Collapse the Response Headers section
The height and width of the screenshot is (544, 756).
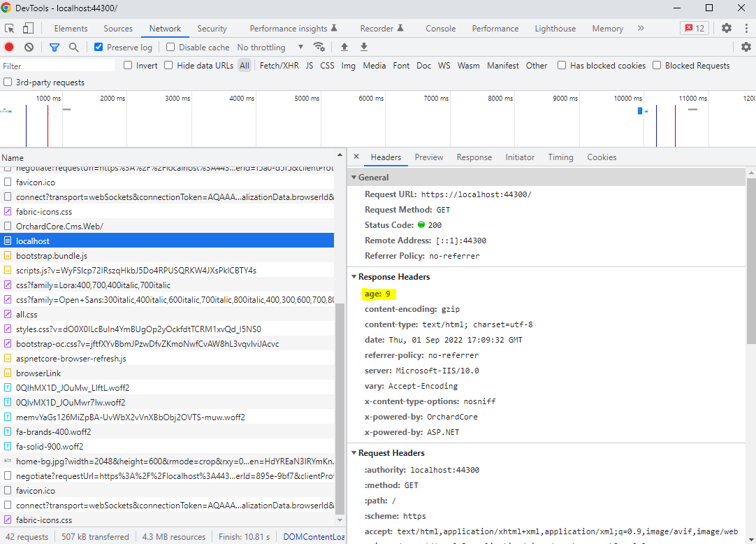(x=354, y=277)
